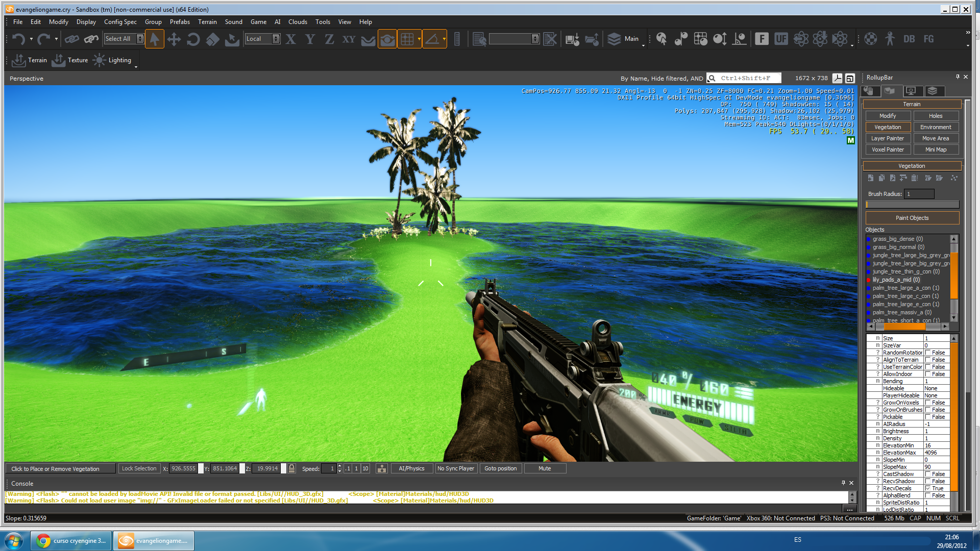Image resolution: width=980 pixels, height=551 pixels.
Task: Lock to the X axis
Action: click(291, 39)
